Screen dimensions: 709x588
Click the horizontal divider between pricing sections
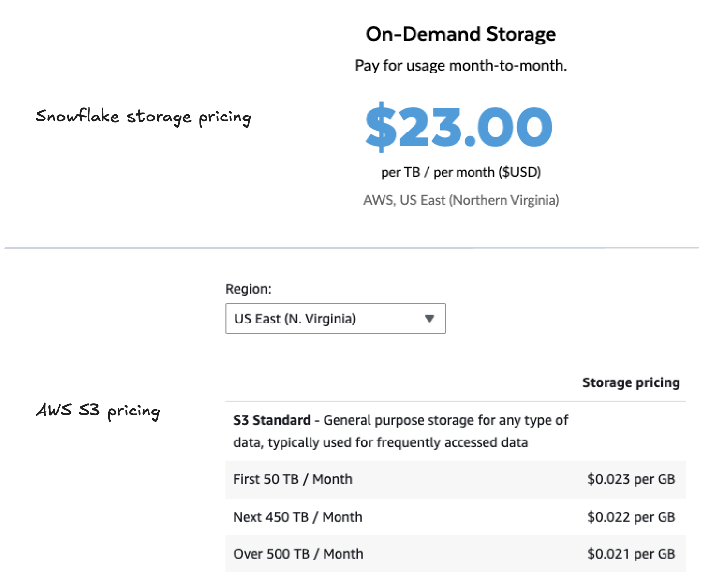(x=352, y=248)
